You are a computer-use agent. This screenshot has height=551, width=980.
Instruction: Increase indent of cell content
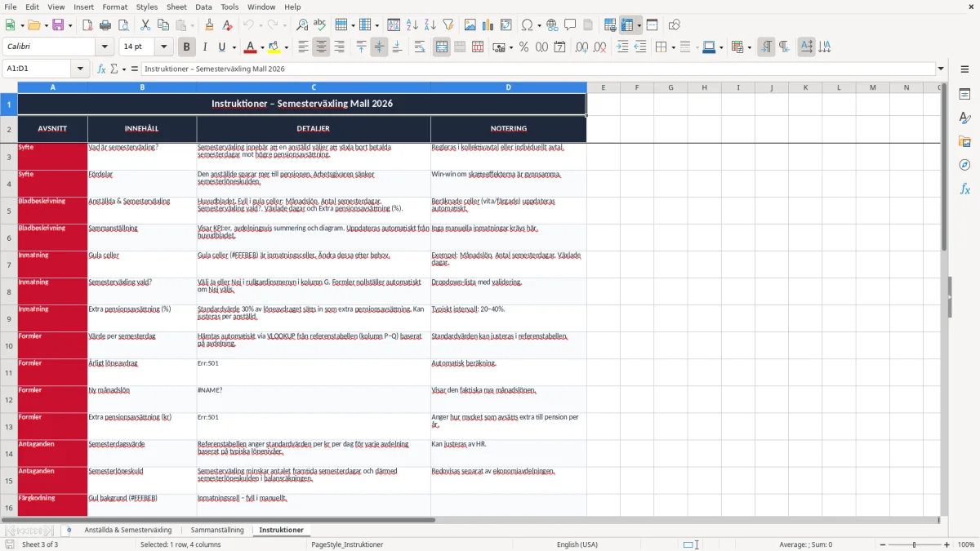tap(622, 47)
